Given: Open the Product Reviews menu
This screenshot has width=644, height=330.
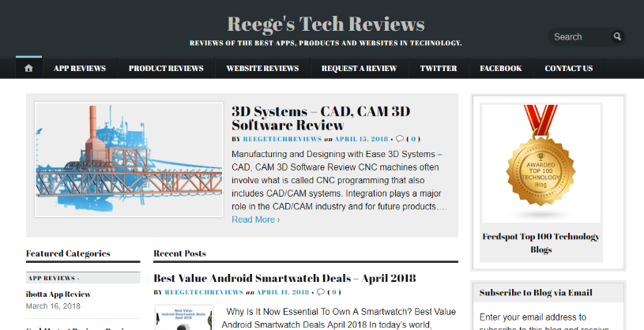Looking at the screenshot, I should 166,69.
